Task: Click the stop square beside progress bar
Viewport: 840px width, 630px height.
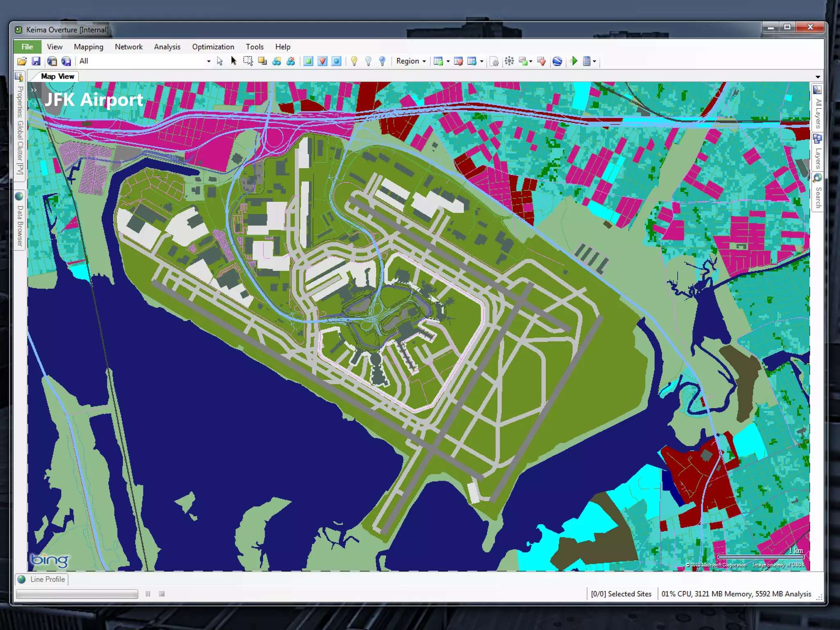Action: click(162, 594)
